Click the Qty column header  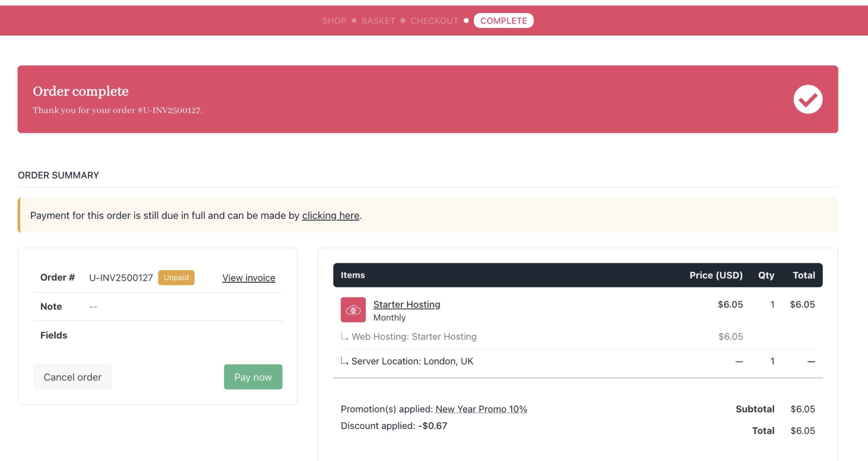click(x=766, y=275)
